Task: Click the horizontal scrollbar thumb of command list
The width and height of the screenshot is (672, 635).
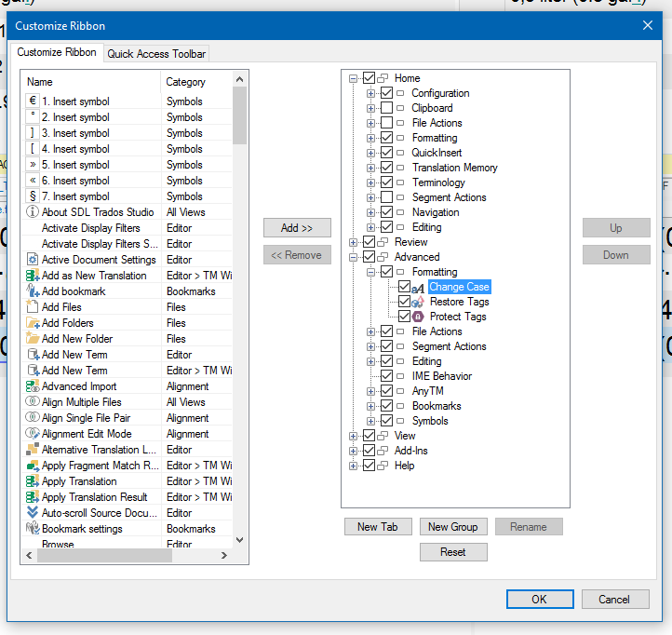Action: pos(105,555)
